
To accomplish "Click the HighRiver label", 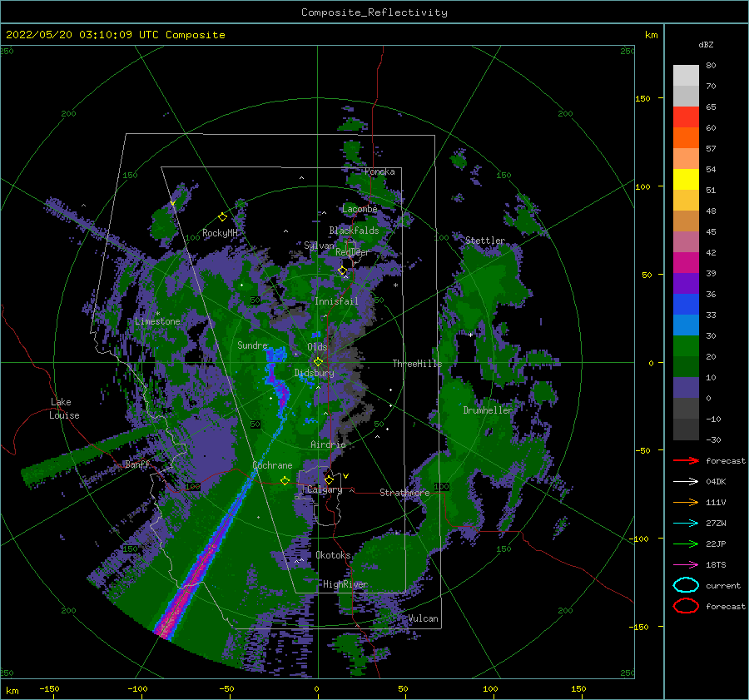I will 345,584.
